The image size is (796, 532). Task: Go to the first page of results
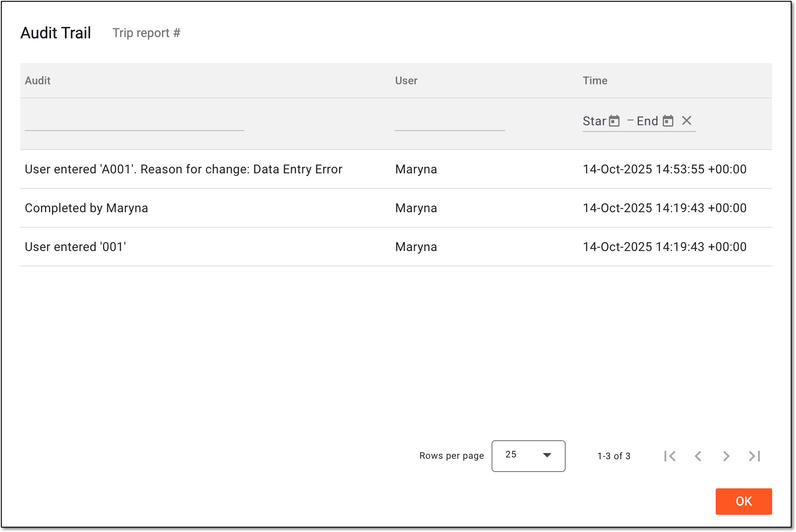point(670,456)
